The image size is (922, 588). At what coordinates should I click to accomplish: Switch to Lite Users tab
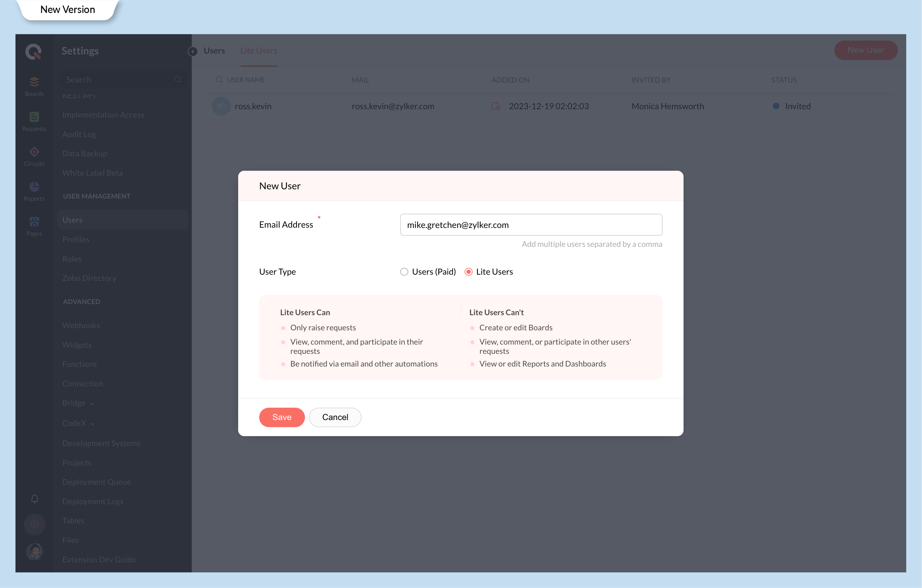tap(259, 50)
